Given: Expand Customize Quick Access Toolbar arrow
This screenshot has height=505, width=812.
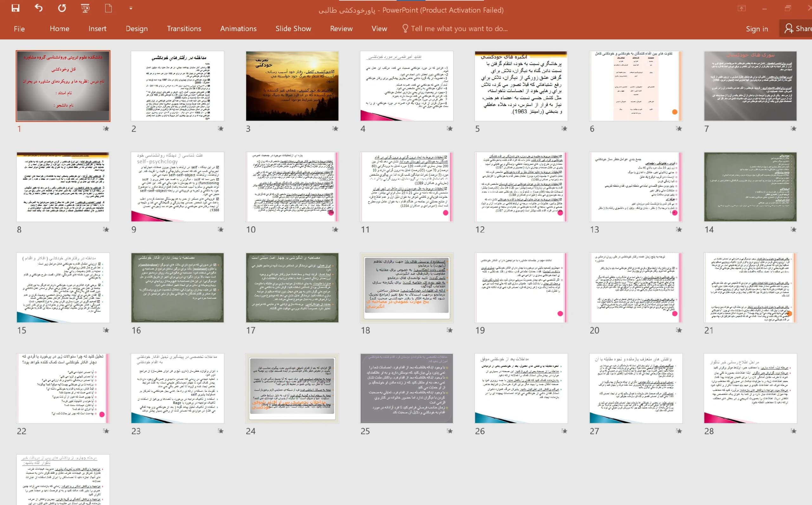Looking at the screenshot, I should click(131, 8).
